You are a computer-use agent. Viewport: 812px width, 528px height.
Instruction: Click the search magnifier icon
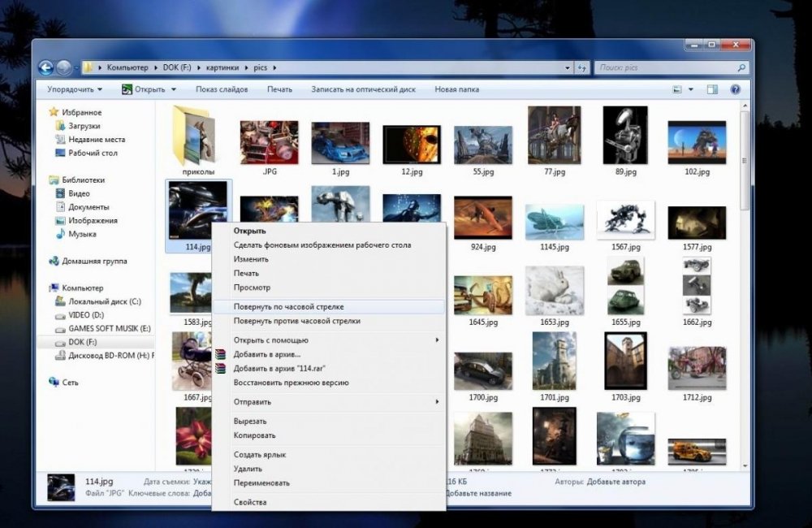(x=741, y=68)
